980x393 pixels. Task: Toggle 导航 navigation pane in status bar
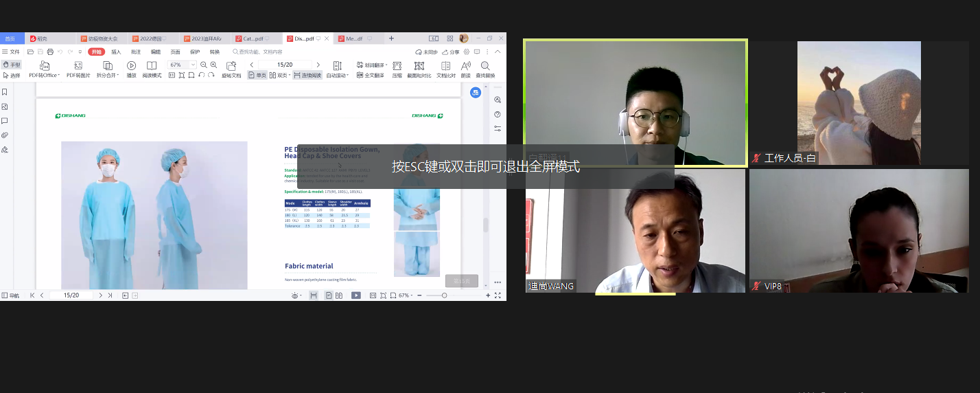[11, 295]
